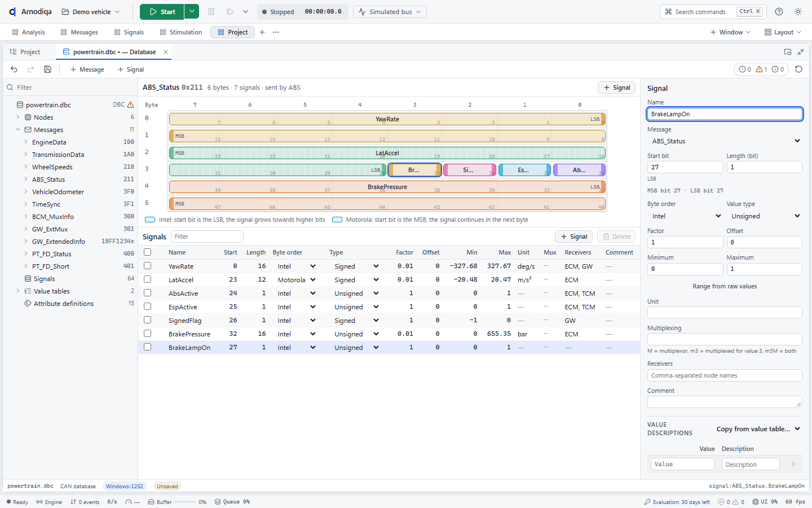This screenshot has width=812, height=508.
Task: Click the Buffer usage bar in status bar
Action: pos(185,502)
